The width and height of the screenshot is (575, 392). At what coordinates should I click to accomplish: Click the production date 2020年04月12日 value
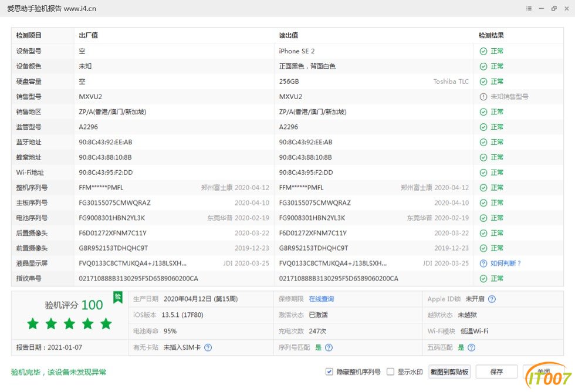(201, 299)
